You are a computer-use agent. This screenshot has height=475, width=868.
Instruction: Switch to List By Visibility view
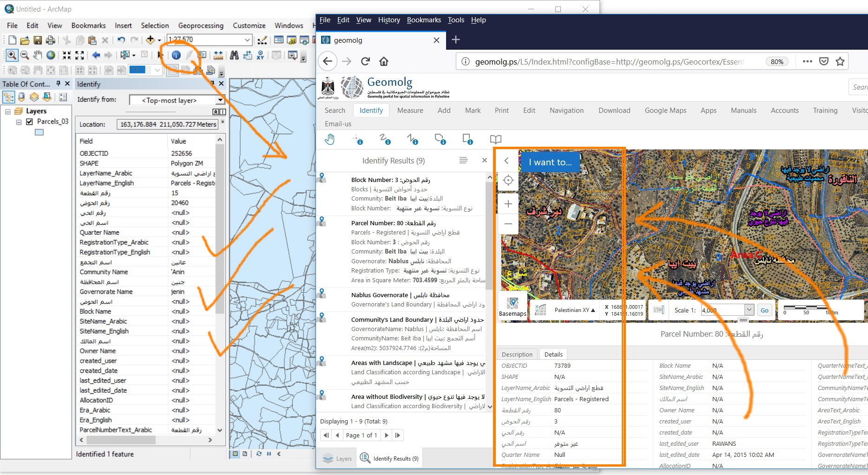pyautogui.click(x=34, y=97)
